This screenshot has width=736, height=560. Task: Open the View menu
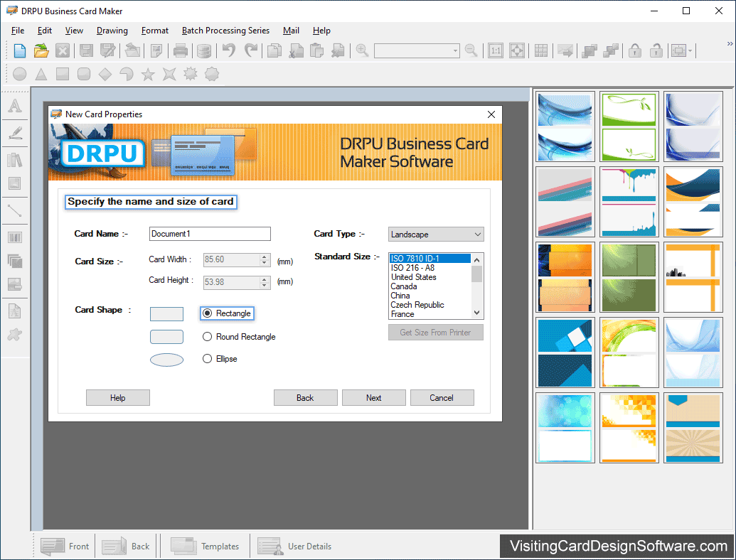point(74,31)
